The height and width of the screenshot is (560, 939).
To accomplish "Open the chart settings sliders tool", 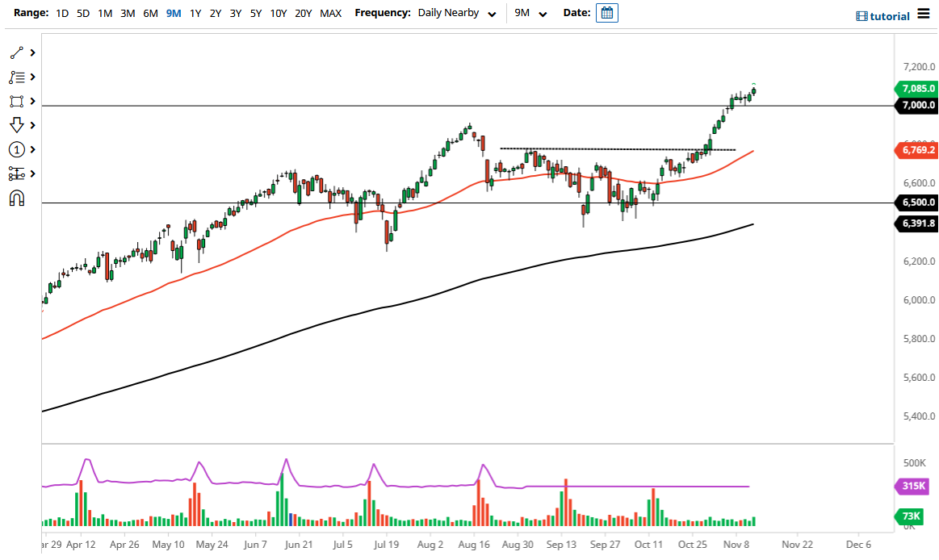I will 17,173.
